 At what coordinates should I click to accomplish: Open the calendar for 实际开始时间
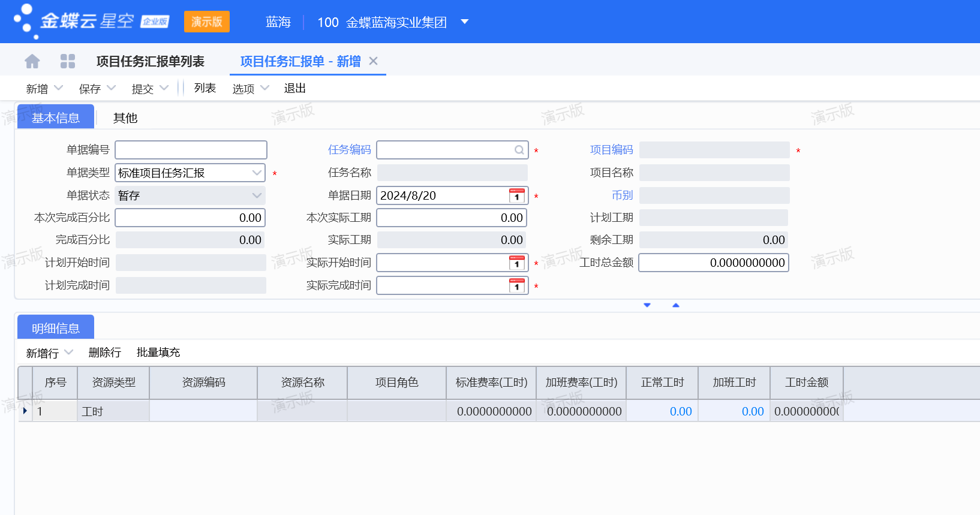pyautogui.click(x=516, y=263)
